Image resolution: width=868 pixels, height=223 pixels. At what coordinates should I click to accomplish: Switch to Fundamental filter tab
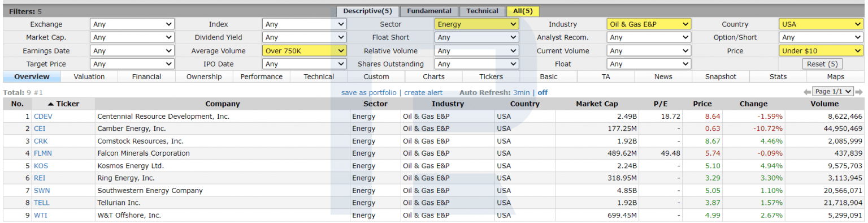point(429,11)
